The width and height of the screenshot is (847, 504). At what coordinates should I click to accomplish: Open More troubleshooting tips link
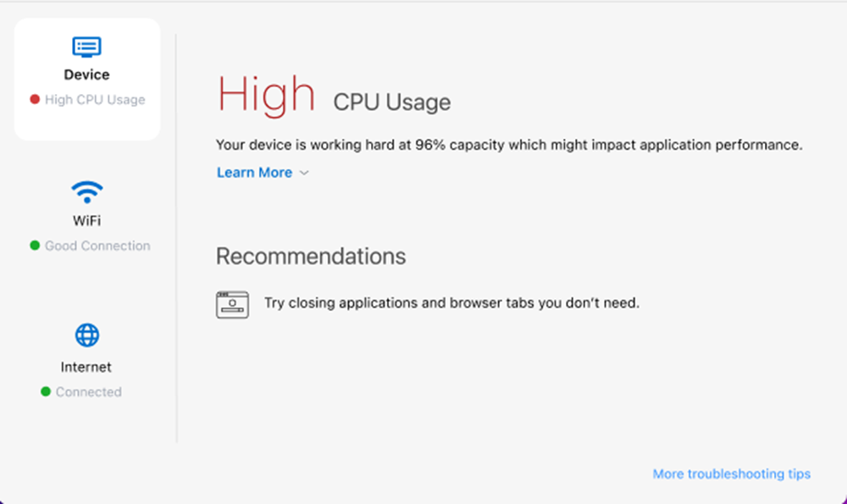731,474
